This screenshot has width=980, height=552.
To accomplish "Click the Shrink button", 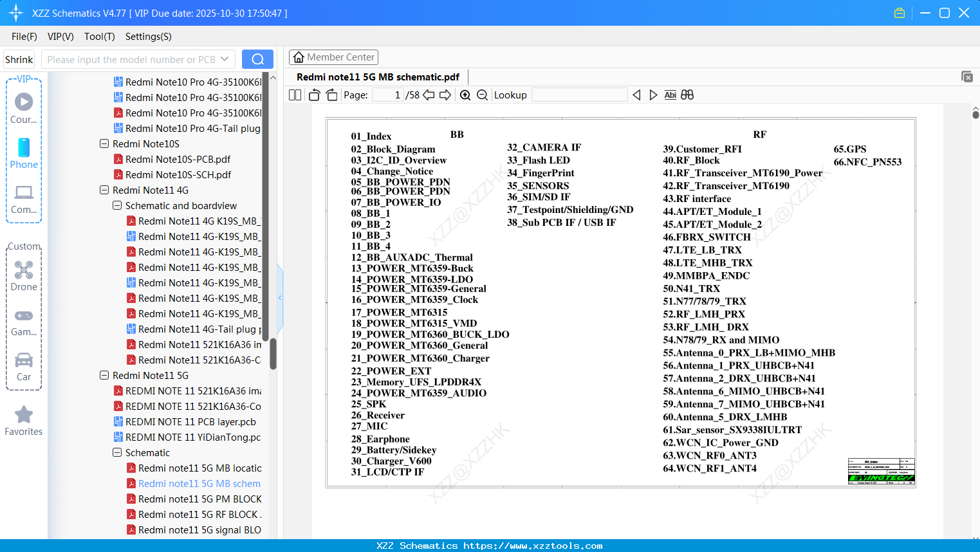I will click(x=19, y=59).
